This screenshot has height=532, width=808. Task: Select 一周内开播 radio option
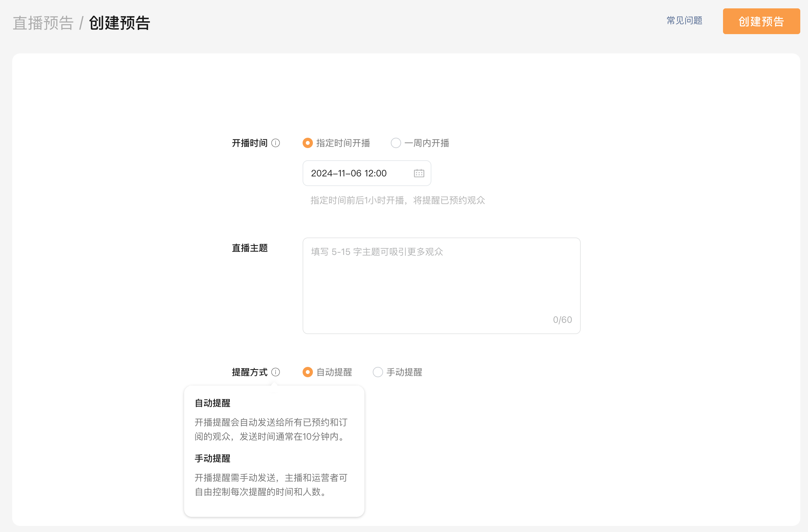tap(396, 143)
